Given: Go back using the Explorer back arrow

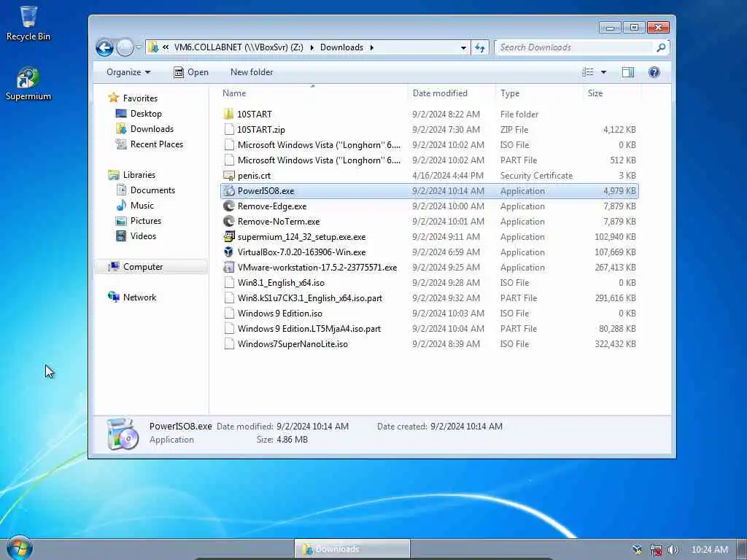Looking at the screenshot, I should coord(104,47).
